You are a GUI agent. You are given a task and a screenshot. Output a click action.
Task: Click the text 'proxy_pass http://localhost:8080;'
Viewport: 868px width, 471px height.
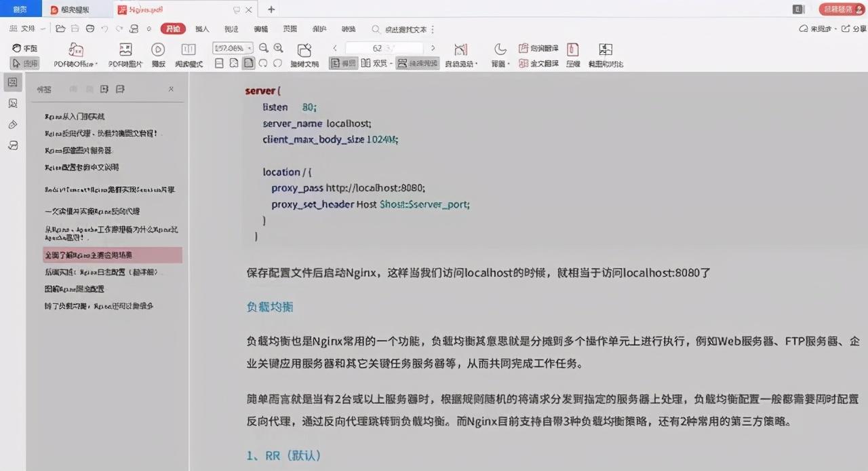pos(349,187)
